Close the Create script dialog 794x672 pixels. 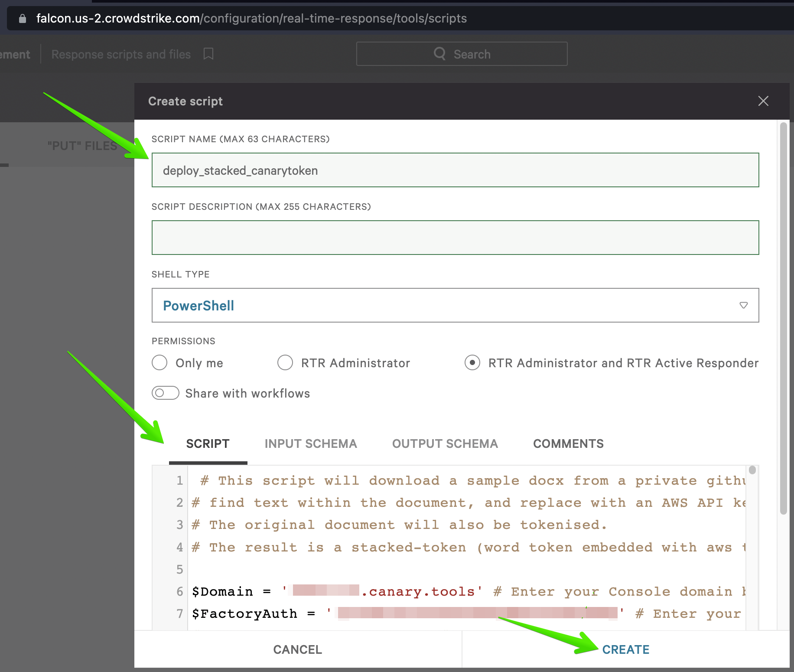pos(763,101)
